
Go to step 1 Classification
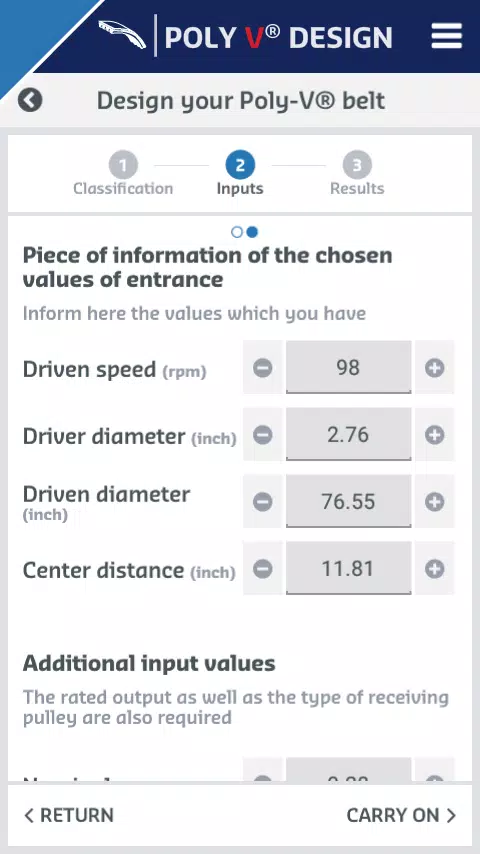click(123, 174)
